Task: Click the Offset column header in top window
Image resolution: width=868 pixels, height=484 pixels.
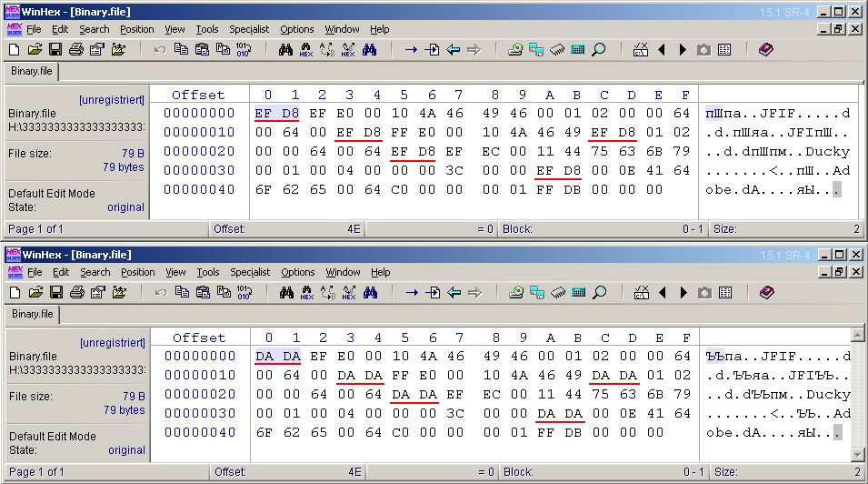Action: (x=198, y=95)
